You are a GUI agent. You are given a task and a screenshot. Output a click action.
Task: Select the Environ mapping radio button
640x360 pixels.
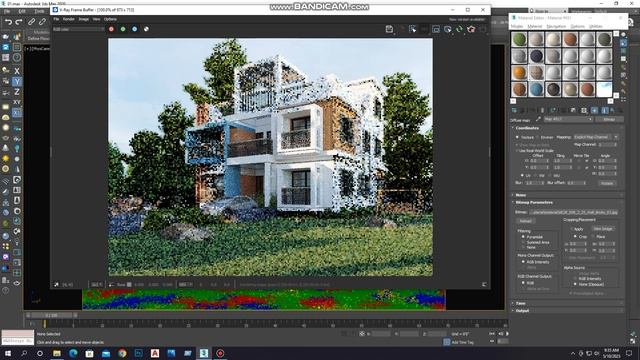[538, 137]
